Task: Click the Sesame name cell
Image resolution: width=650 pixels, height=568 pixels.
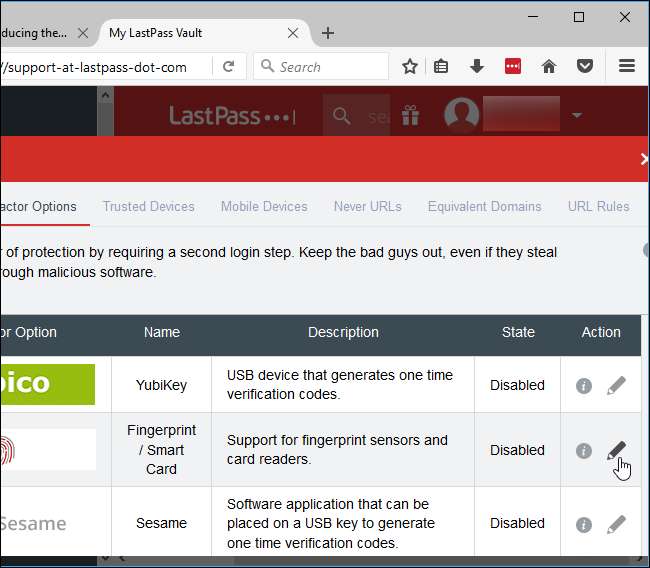Action: [161, 523]
